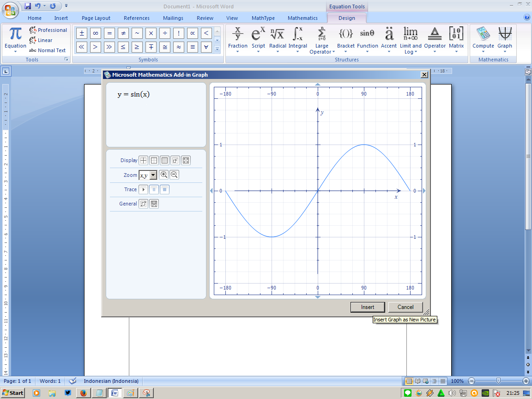Toggle gridlines display button
The width and height of the screenshot is (532, 399).
click(164, 161)
